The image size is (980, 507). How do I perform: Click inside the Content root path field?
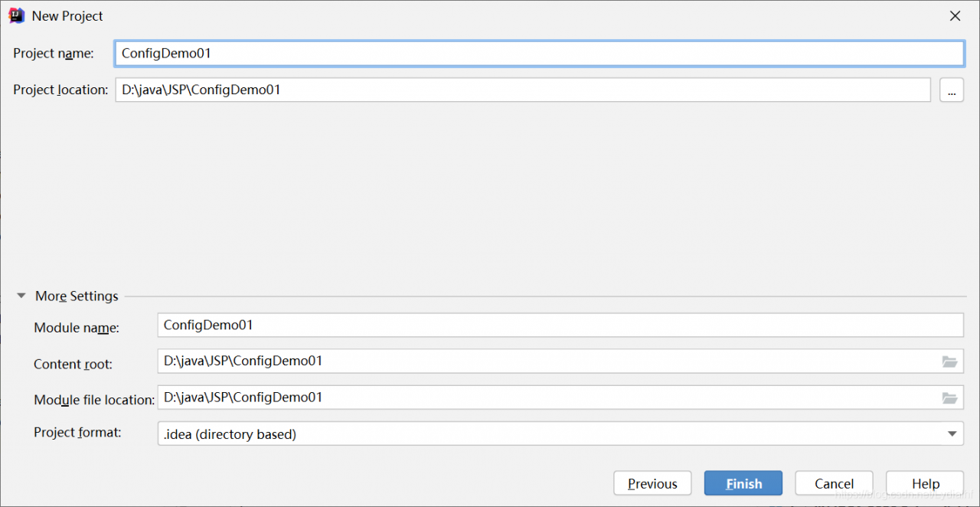point(547,361)
